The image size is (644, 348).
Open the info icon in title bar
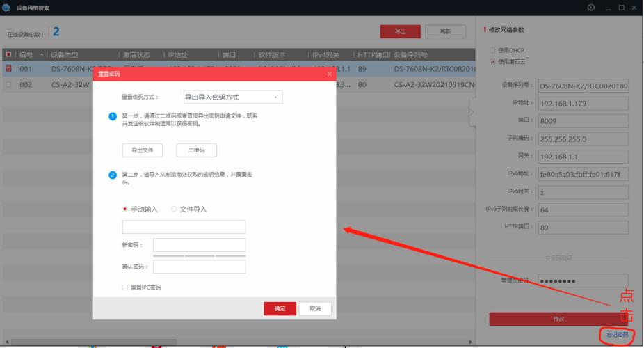click(x=590, y=8)
